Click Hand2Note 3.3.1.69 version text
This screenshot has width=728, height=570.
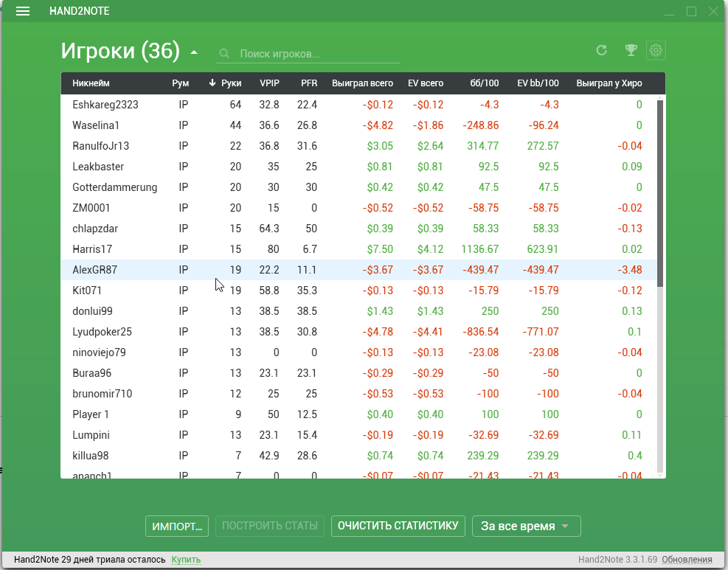[x=617, y=560]
